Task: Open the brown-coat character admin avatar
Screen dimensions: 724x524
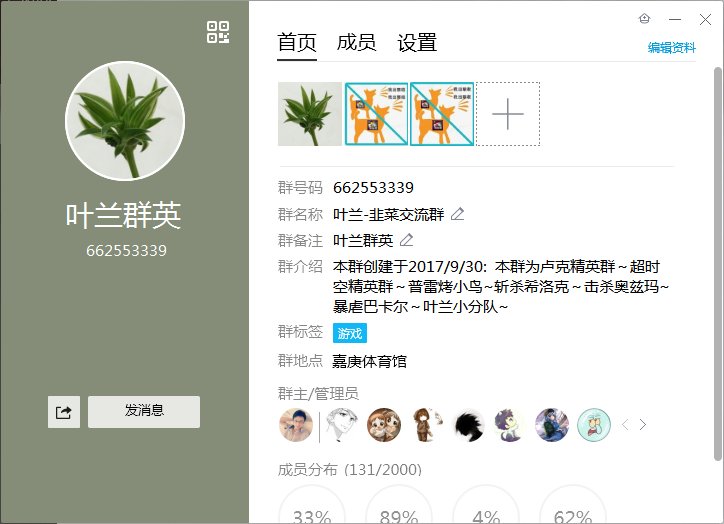Action: pyautogui.click(x=426, y=425)
